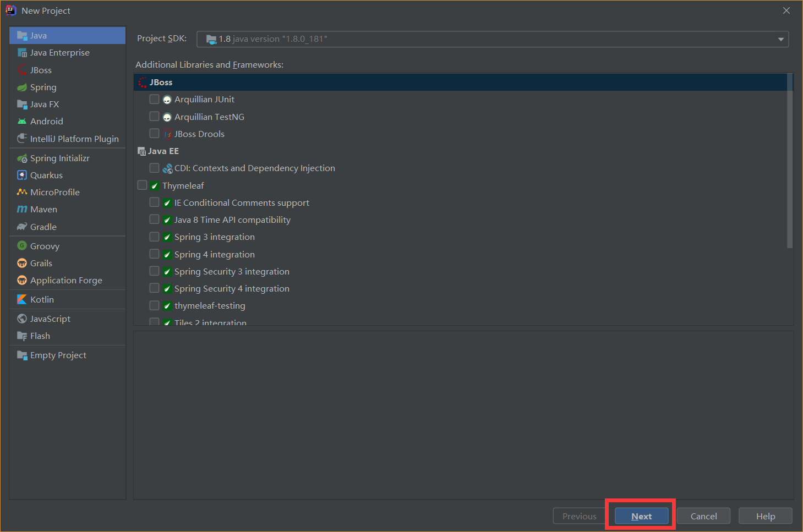Check the thymeleaf-testing checkbox
803x532 pixels.
coord(154,305)
